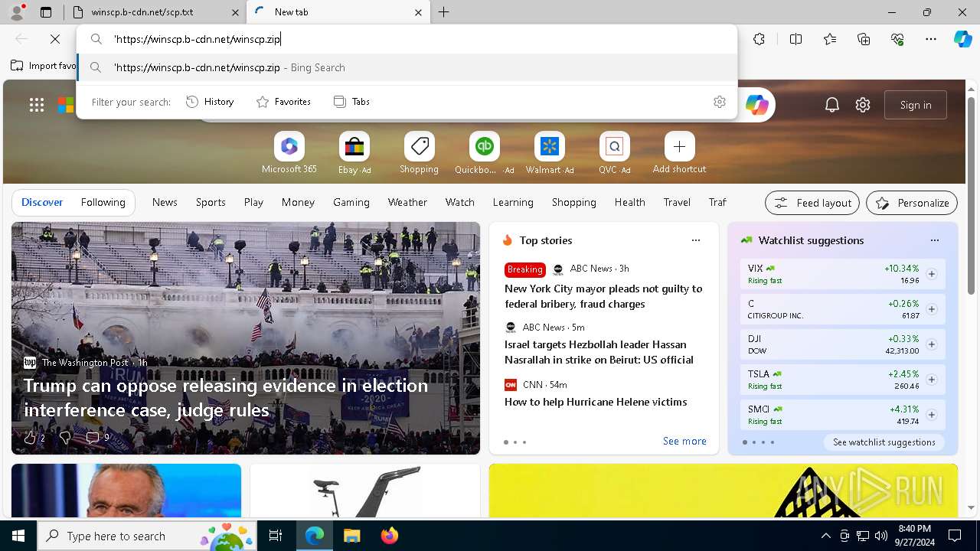Viewport: 980px width, 551px height.
Task: Click the Personalize button
Action: [912, 203]
